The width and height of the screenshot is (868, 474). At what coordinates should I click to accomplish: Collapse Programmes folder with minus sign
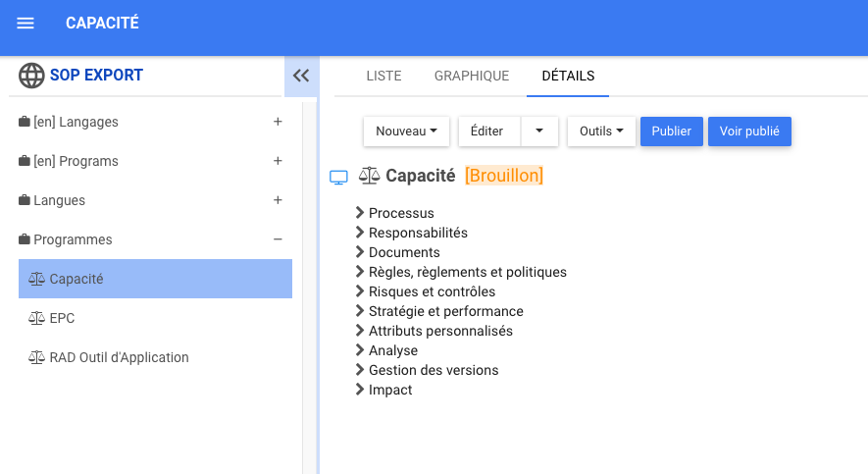278,239
